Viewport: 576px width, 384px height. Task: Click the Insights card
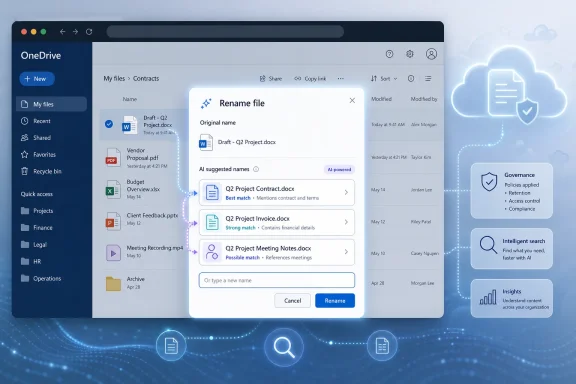(x=511, y=298)
